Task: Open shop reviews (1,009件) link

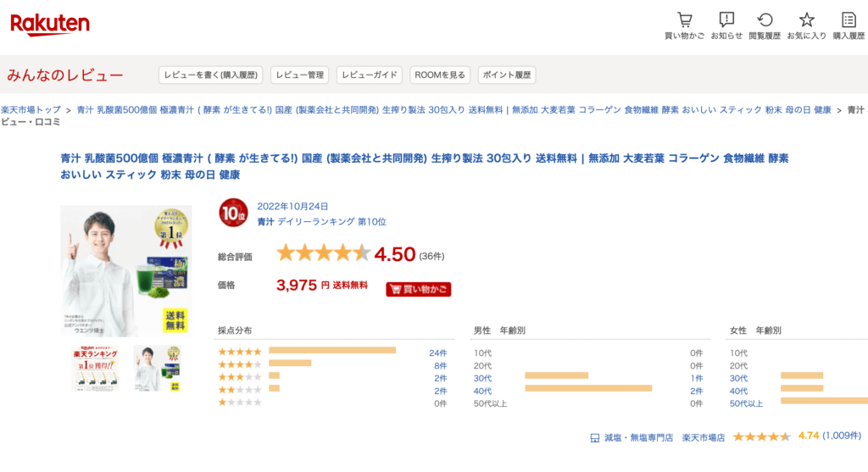Action: pyautogui.click(x=842, y=436)
